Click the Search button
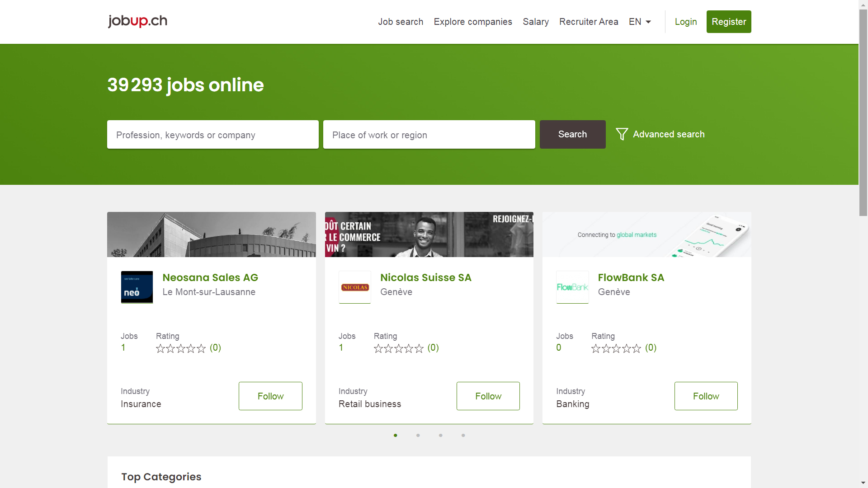The image size is (868, 488). 572,135
